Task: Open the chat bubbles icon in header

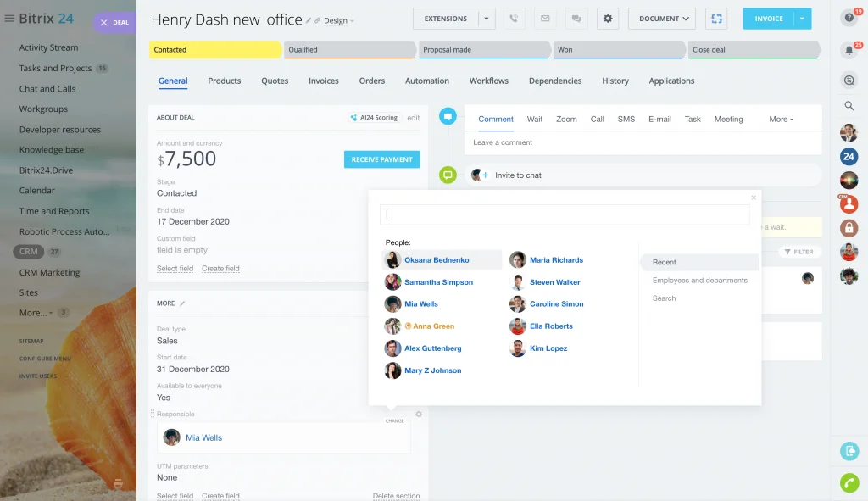Action: pyautogui.click(x=576, y=19)
